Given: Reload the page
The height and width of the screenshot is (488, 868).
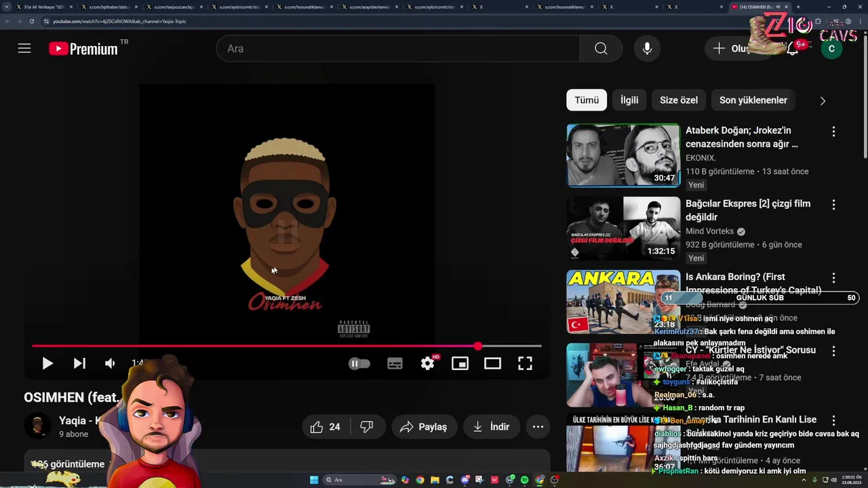Looking at the screenshot, I should (x=32, y=21).
